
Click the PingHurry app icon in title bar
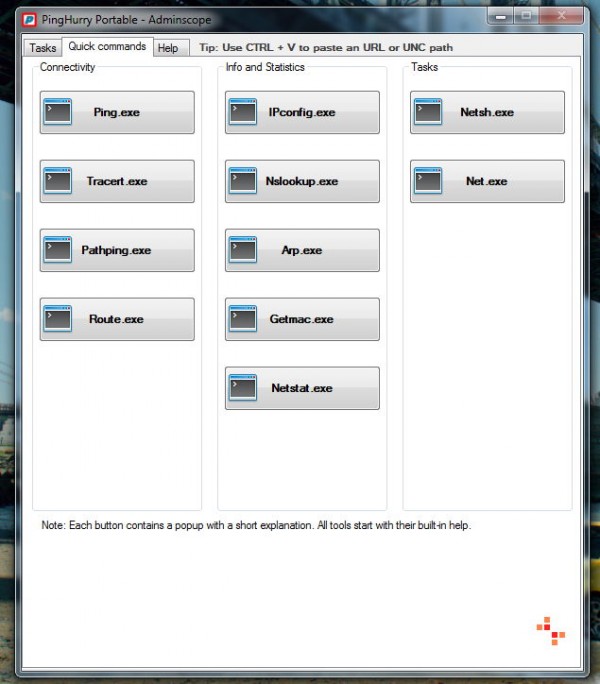pyautogui.click(x=30, y=20)
